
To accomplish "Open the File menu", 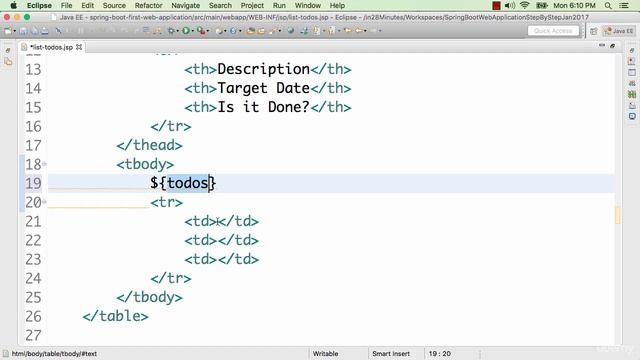I will (66, 5).
